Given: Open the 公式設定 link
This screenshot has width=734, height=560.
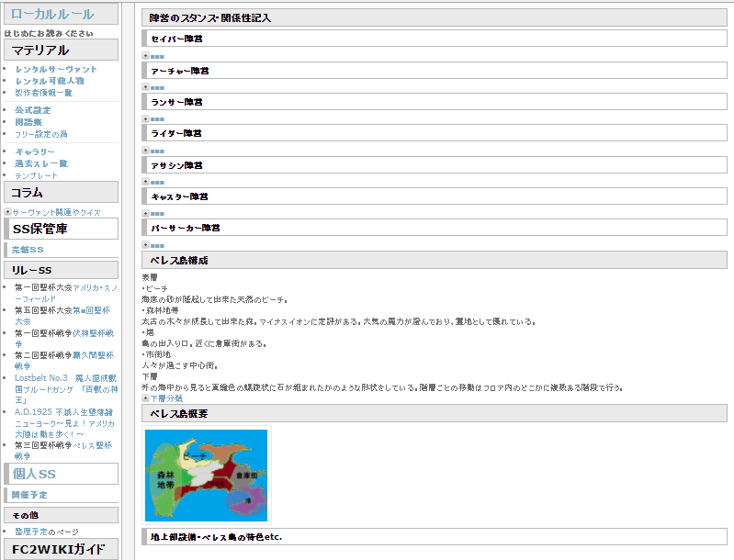Looking at the screenshot, I should pos(33,110).
